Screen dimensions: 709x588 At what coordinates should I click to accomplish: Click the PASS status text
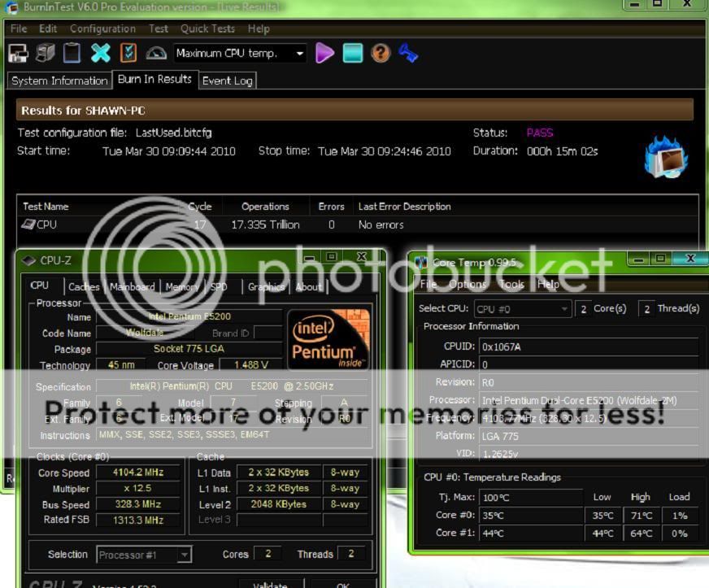click(x=540, y=133)
